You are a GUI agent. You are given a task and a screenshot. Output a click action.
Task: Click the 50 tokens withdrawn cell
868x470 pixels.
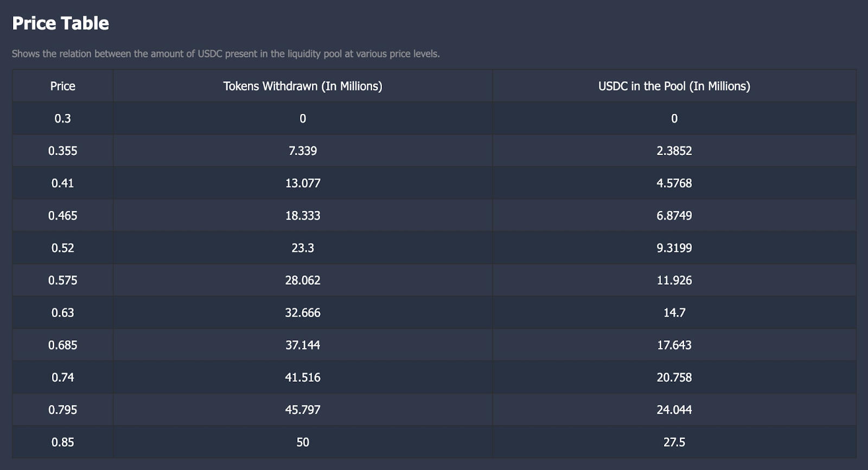click(x=303, y=442)
